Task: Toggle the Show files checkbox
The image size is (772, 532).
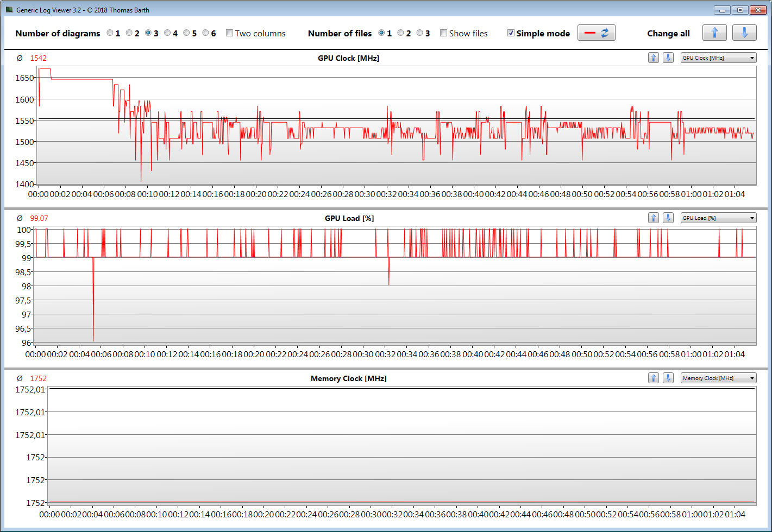Action: 444,33
